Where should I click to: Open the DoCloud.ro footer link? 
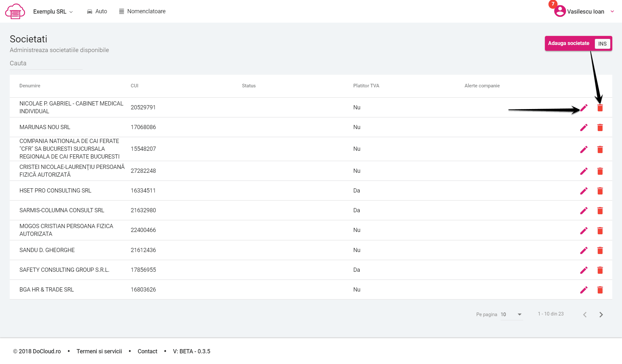coord(37,351)
